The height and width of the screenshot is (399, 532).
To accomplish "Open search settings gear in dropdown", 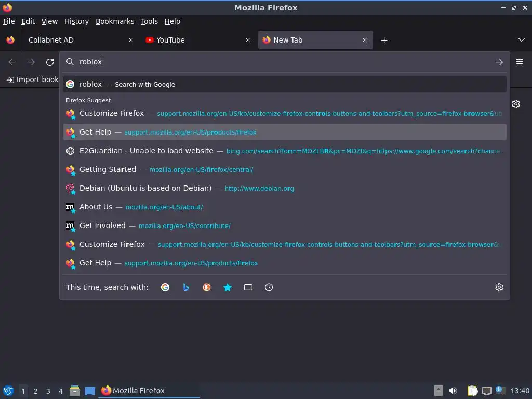I will [x=499, y=287].
